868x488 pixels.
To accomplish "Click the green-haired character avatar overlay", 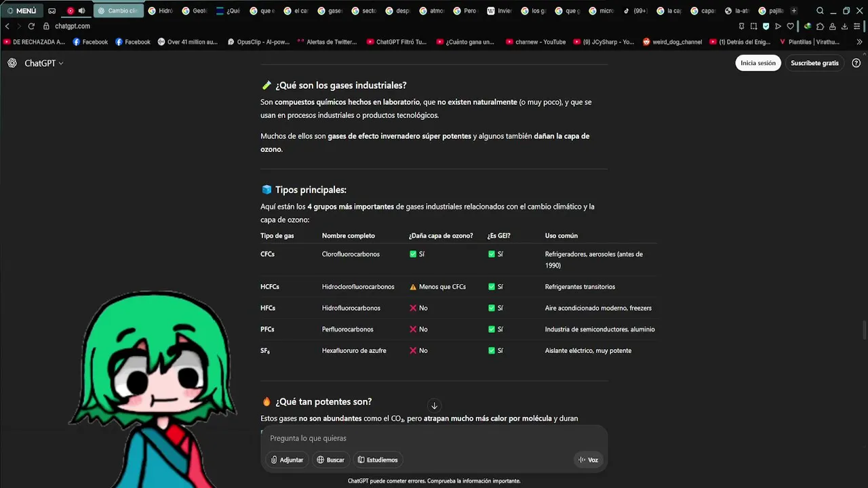I will [153, 390].
